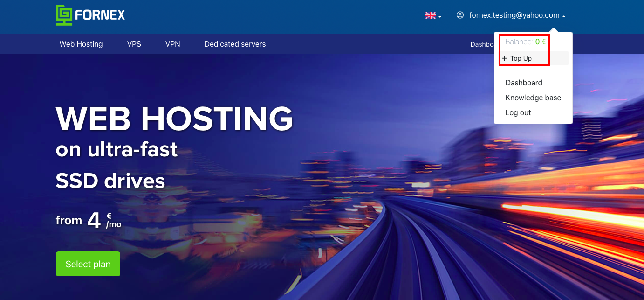Log out of the account
Screen dimensions: 644x300
point(518,112)
